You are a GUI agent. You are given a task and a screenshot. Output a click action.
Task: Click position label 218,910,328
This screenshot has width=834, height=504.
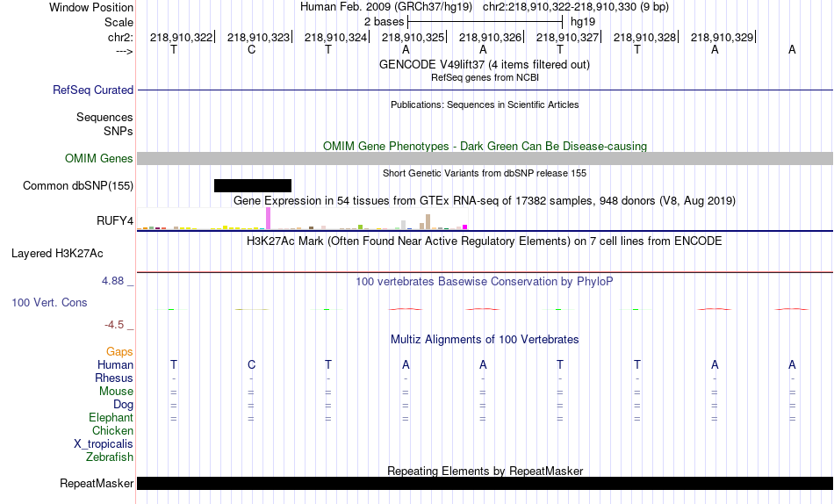pos(644,37)
